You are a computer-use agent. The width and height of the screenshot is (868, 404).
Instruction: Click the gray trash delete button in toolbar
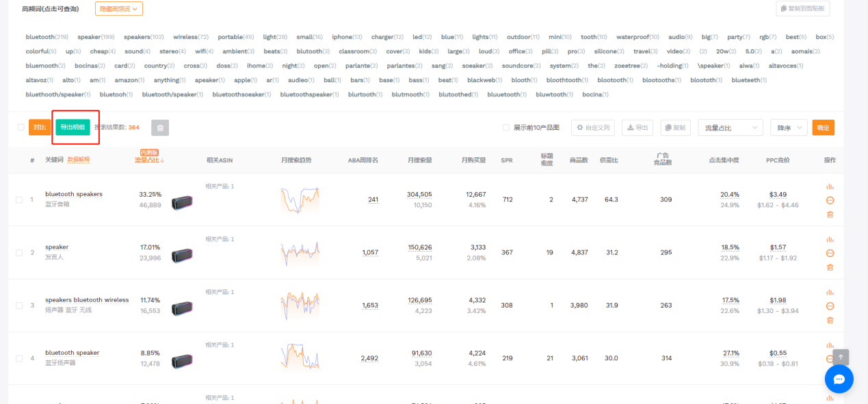160,128
